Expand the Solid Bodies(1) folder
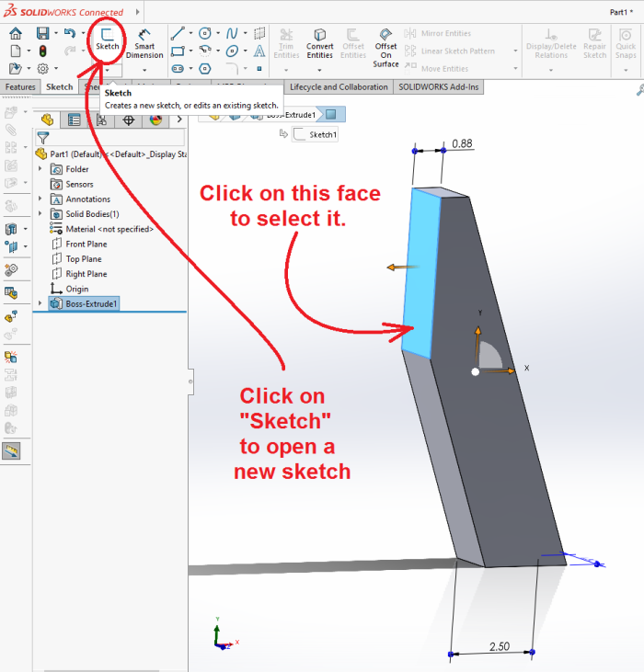This screenshot has height=672, width=644. (x=40, y=214)
